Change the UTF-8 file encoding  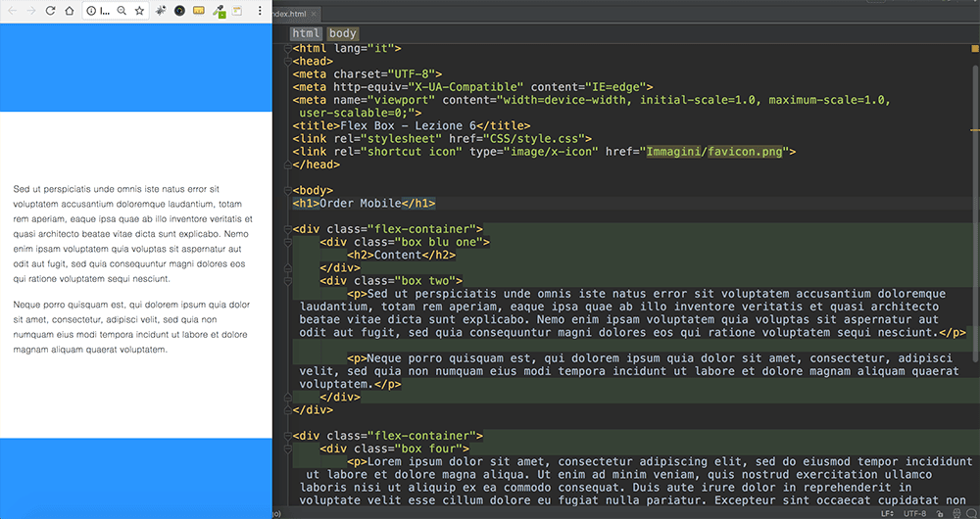914,513
